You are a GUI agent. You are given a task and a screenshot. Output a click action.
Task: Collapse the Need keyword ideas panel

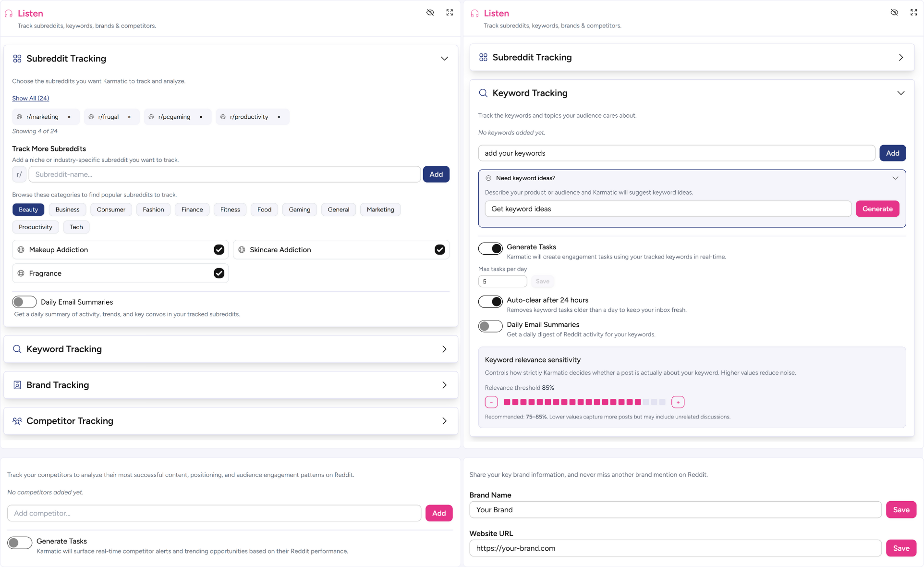[x=895, y=178]
